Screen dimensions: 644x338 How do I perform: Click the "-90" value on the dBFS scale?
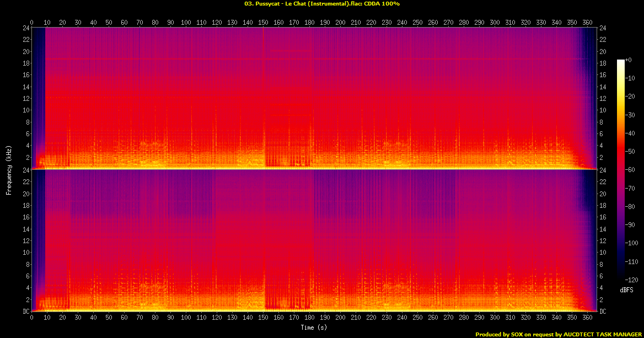pos(630,224)
